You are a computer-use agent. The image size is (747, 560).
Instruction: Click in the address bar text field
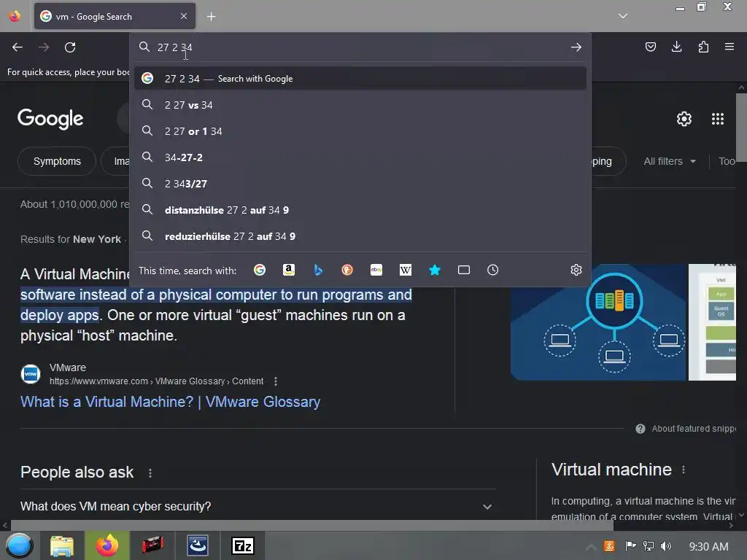[x=360, y=47]
